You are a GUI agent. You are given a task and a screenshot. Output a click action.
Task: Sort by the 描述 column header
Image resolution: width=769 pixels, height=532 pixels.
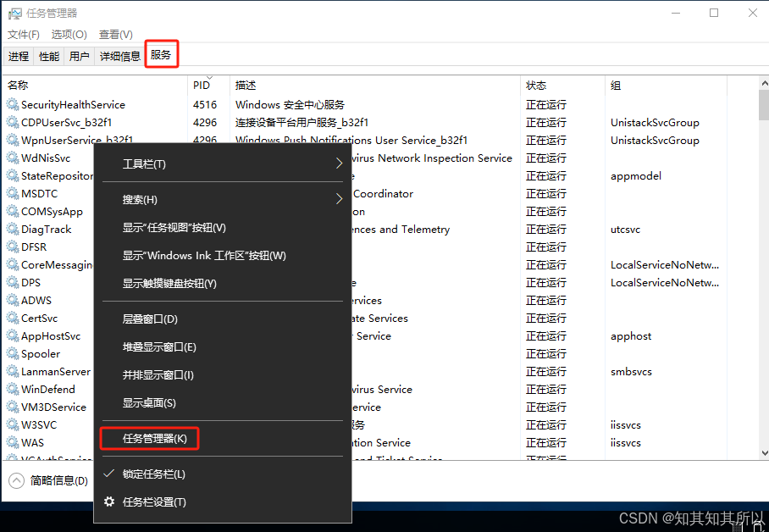pos(374,85)
